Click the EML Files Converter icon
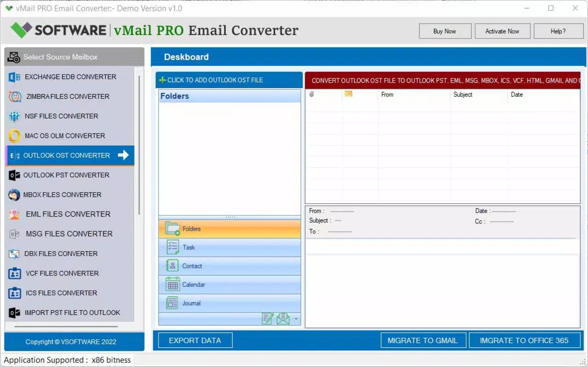 14,214
